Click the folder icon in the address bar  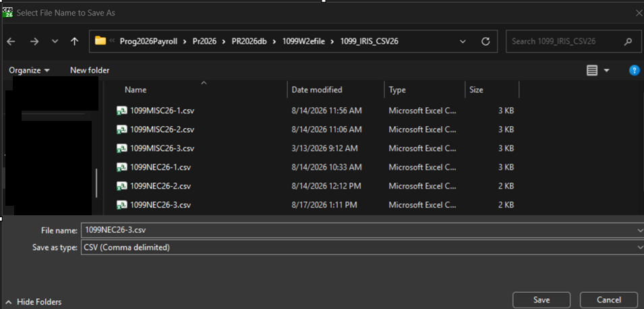pos(100,40)
